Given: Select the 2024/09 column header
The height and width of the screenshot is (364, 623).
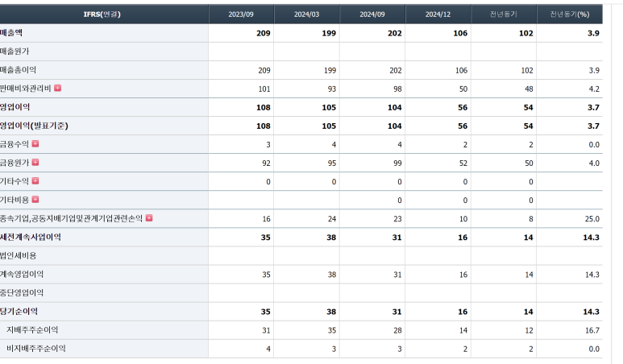Looking at the screenshot, I should click(x=372, y=14).
